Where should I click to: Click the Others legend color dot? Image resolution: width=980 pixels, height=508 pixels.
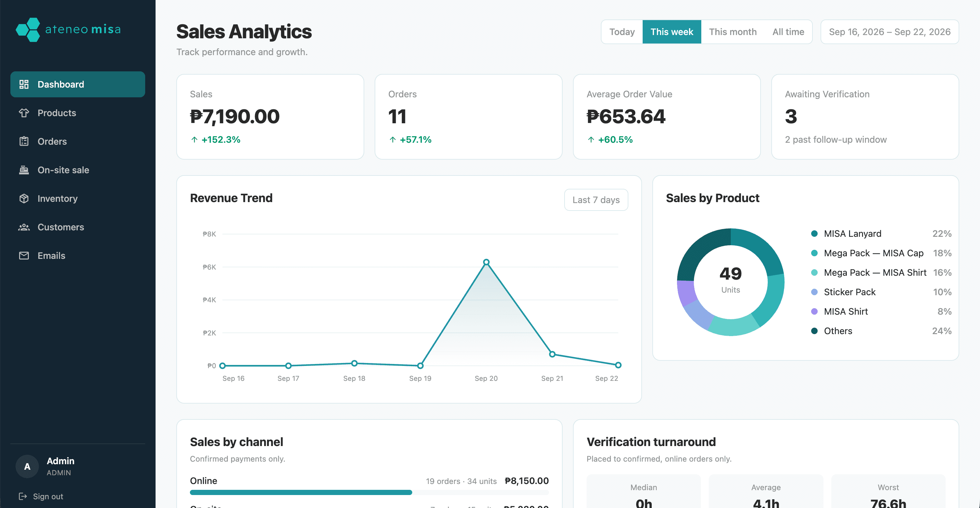814,331
